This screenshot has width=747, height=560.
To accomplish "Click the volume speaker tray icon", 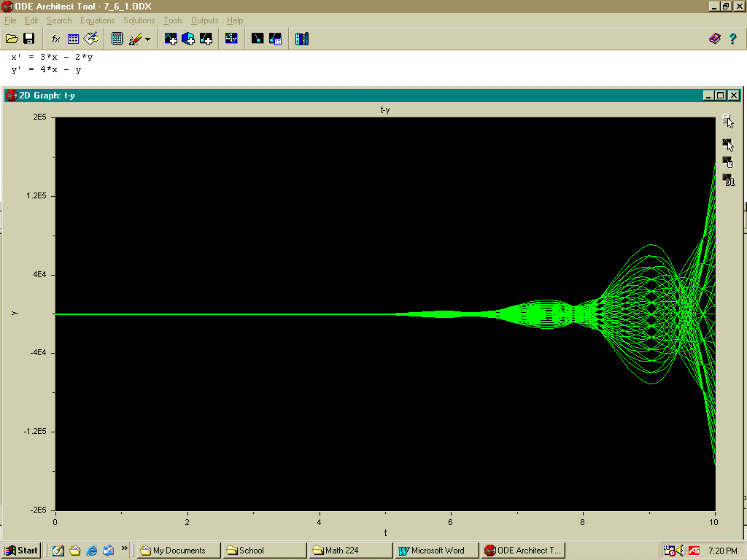I will 681,551.
